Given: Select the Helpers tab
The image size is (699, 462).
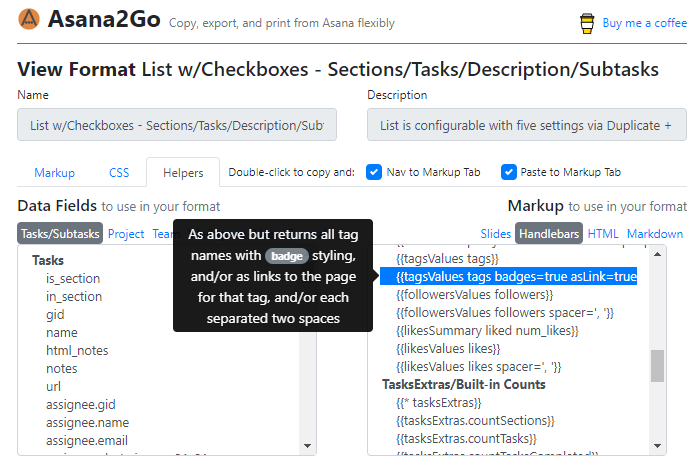Looking at the screenshot, I should (183, 173).
